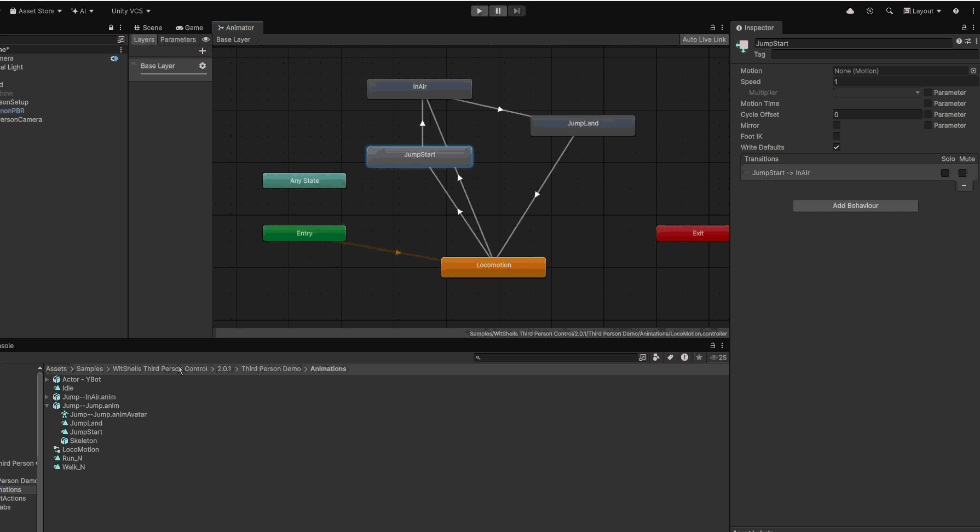Open the cloud services icon
The width and height of the screenshot is (980, 532).
850,11
